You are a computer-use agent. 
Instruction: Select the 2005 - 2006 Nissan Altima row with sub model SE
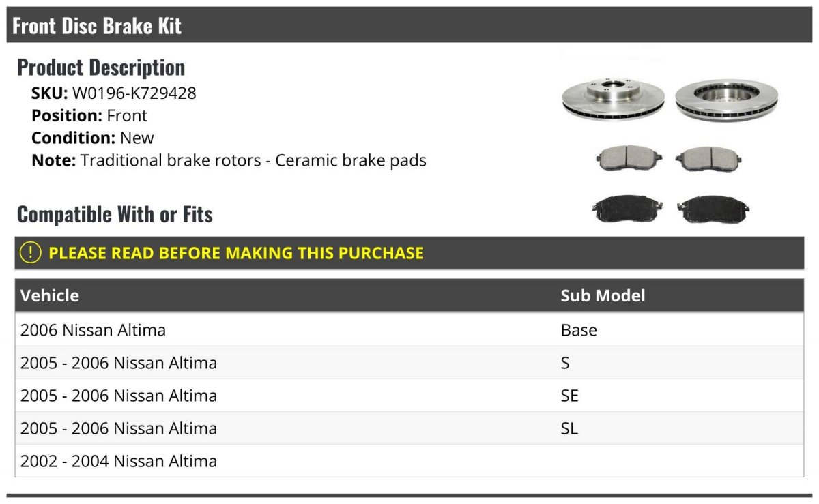coord(119,396)
